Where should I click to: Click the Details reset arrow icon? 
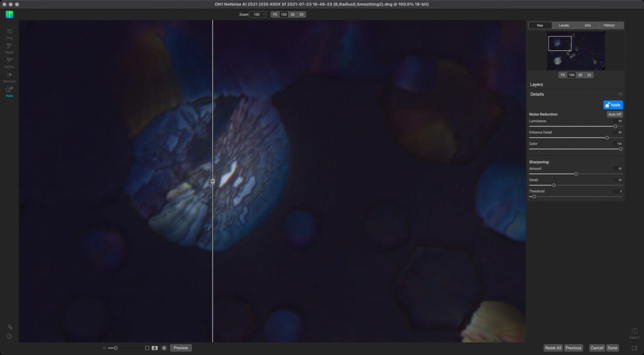[620, 94]
